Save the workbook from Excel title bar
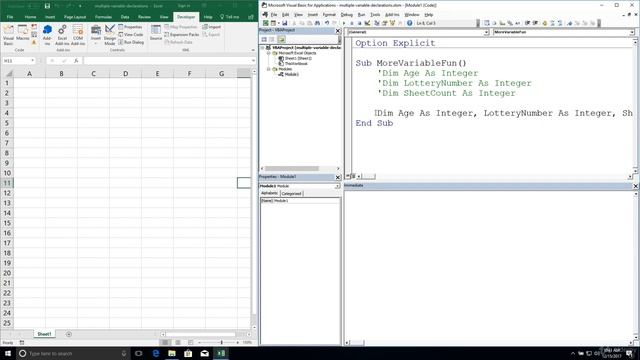This screenshot has width=640, height=360. click(x=47, y=6)
